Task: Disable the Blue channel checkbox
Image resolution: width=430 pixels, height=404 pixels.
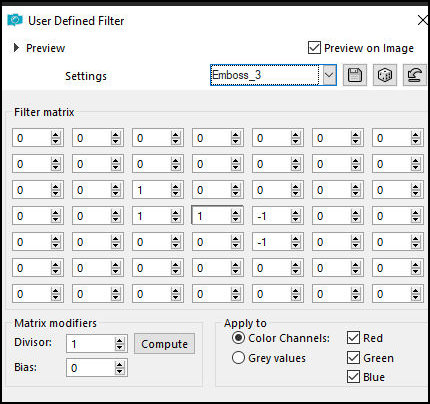Action: pos(353,377)
